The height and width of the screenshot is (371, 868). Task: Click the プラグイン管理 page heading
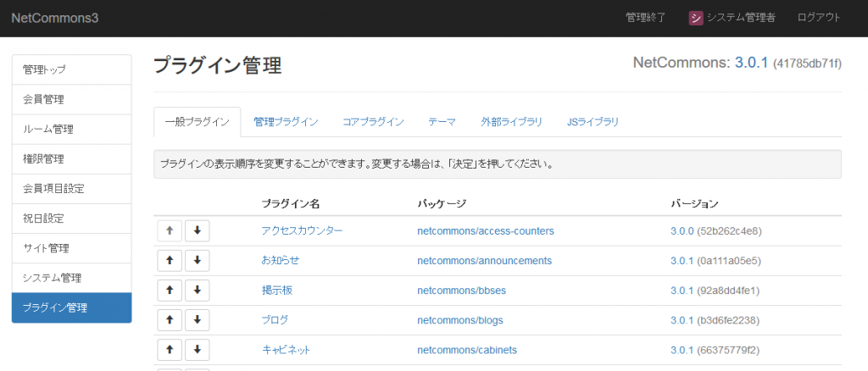(x=218, y=65)
